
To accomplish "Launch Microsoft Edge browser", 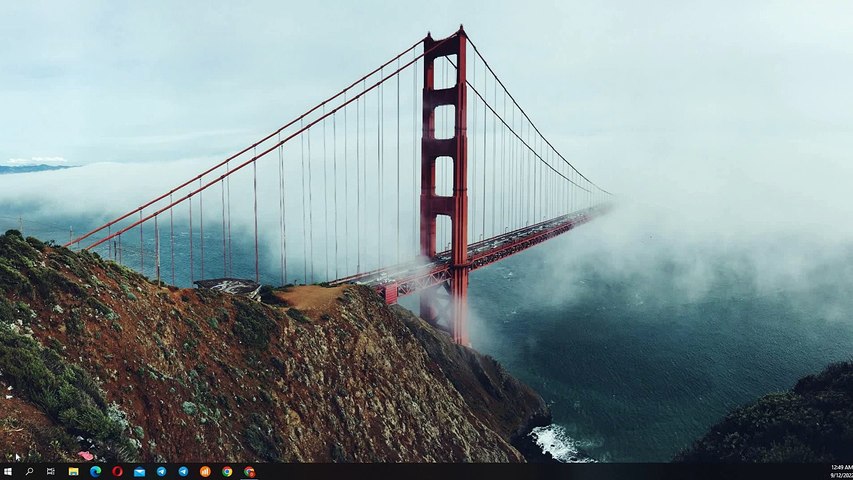I will coord(95,472).
